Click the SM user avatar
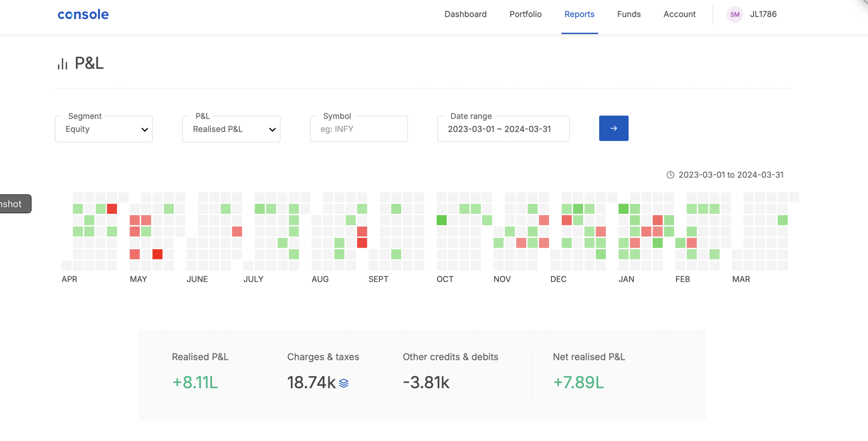 734,15
